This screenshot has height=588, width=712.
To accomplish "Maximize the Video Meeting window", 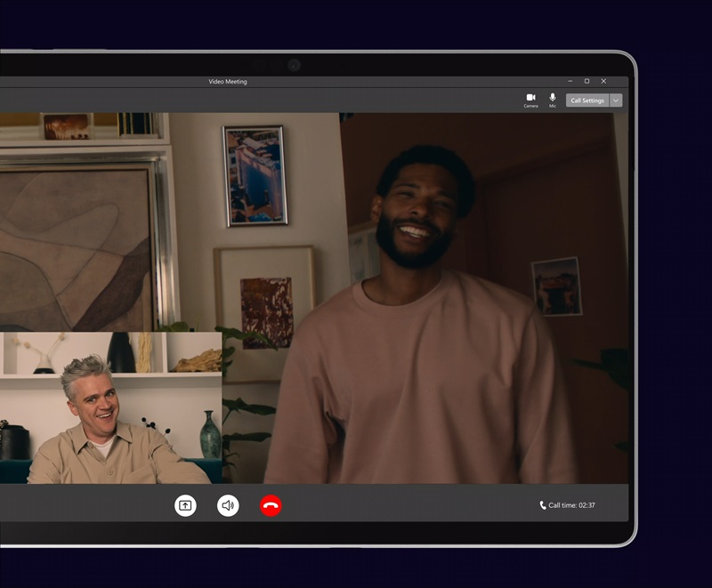I will (x=587, y=81).
